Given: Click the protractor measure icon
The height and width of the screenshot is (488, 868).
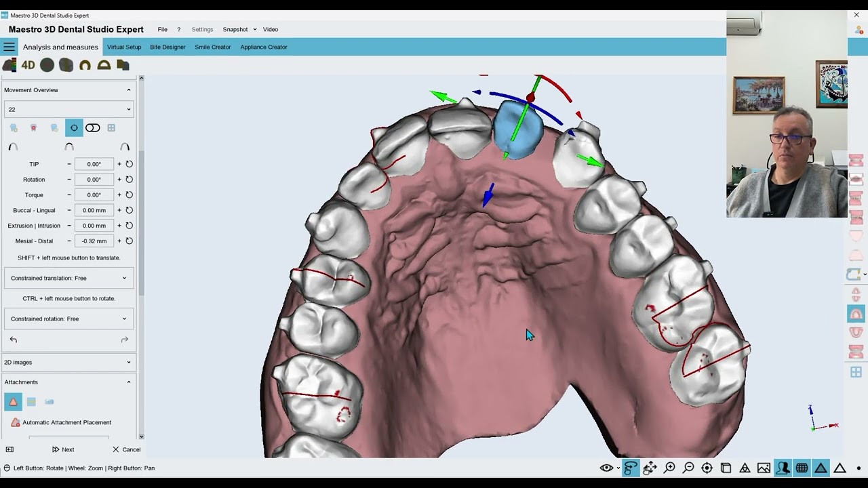Looking at the screenshot, I should (104, 65).
